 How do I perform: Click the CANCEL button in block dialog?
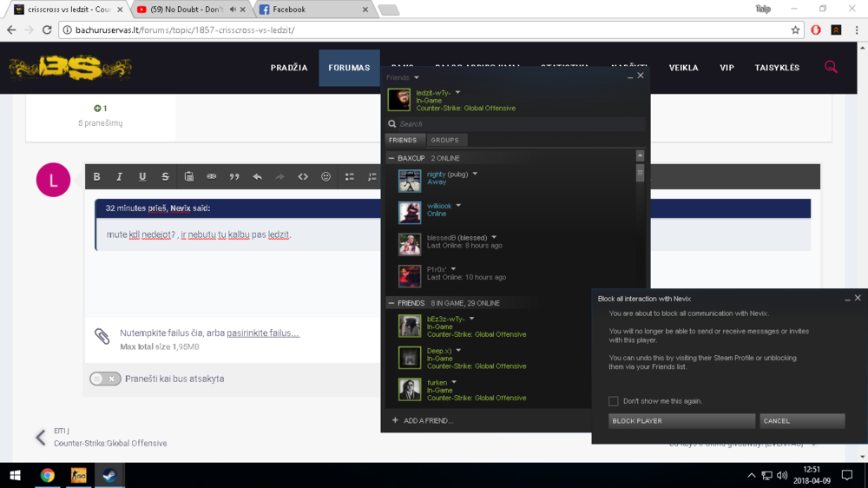click(801, 421)
